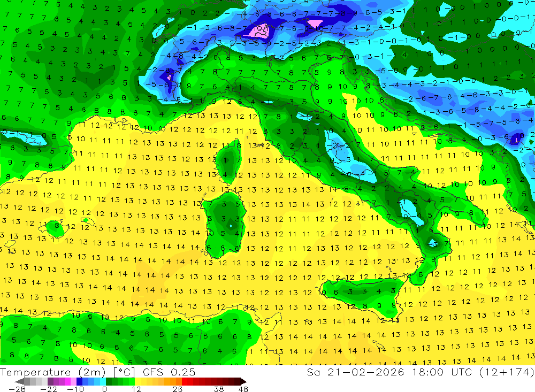Click Sardinia island on the map
The height and width of the screenshot is (392, 535).
225,225
